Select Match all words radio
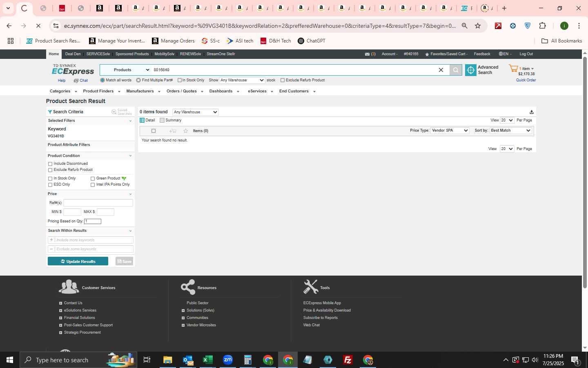This screenshot has height=368, width=588. tap(102, 80)
